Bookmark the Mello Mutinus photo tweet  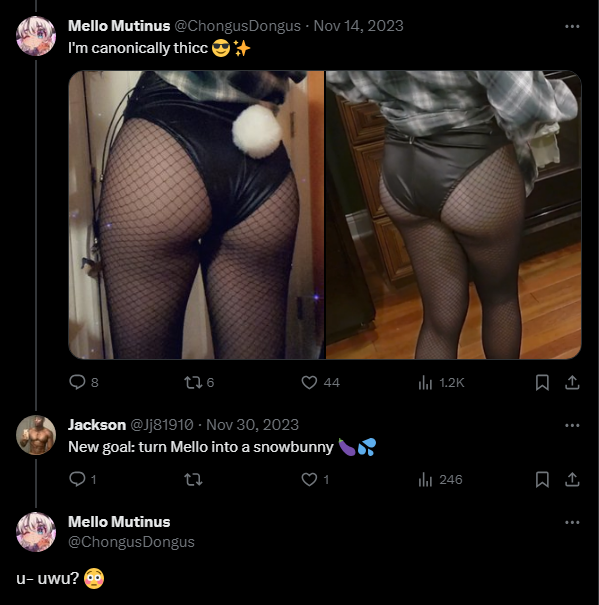click(x=542, y=382)
